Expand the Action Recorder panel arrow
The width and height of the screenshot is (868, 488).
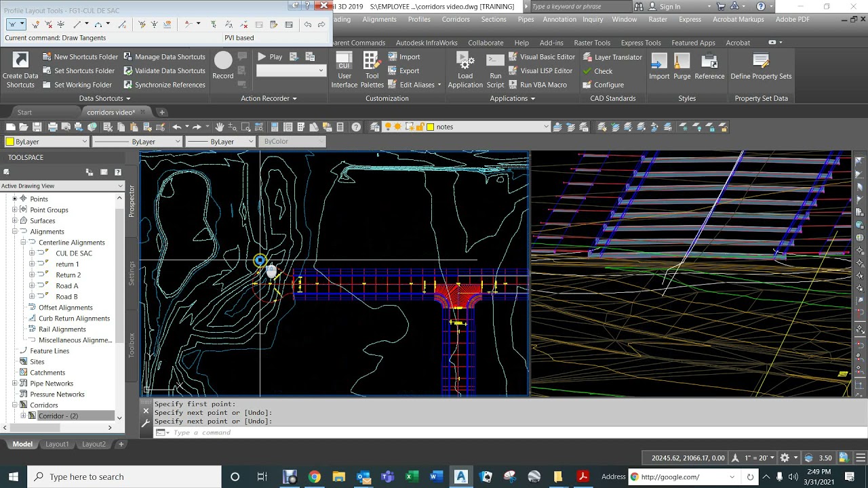point(294,99)
